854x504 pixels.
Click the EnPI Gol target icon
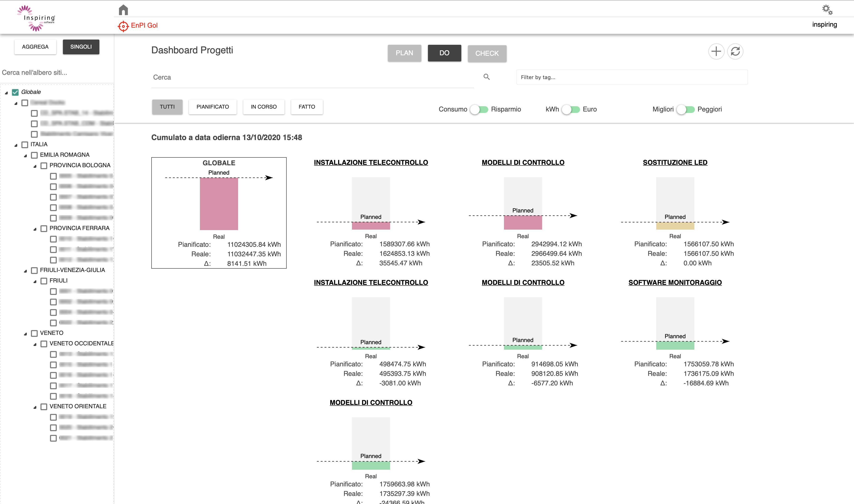pos(123,26)
